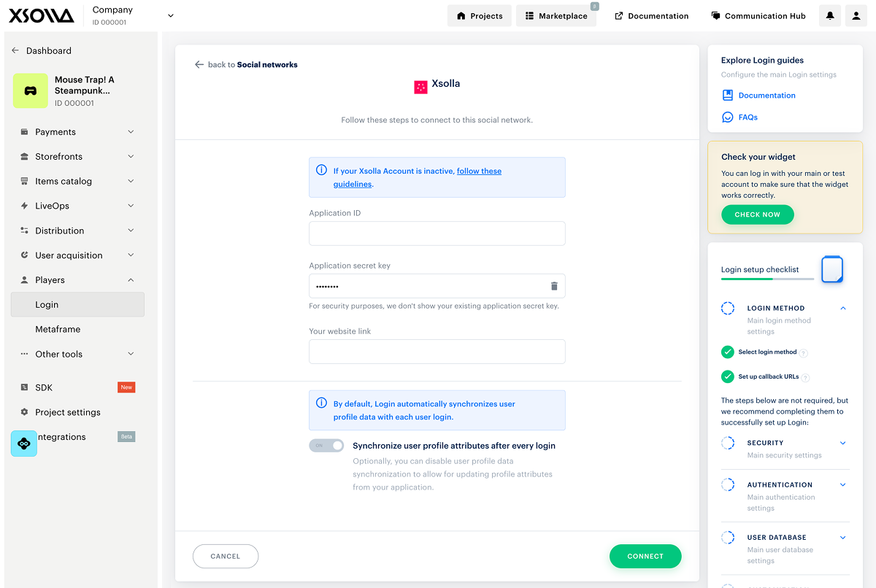Click the Login setup checklist progress bar
The width and height of the screenshot is (876, 588).
[766, 279]
